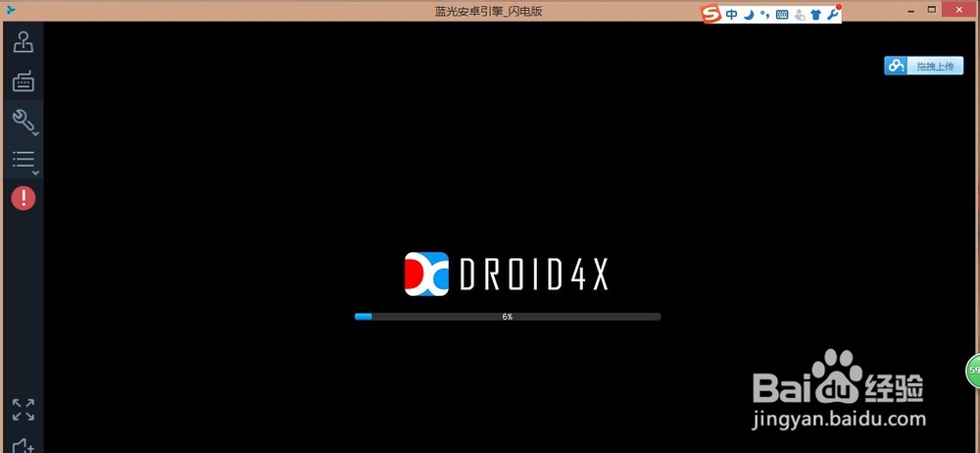This screenshot has width=980, height=453.
Task: Expand the wrench tools menu in sidebar
Action: (24, 121)
